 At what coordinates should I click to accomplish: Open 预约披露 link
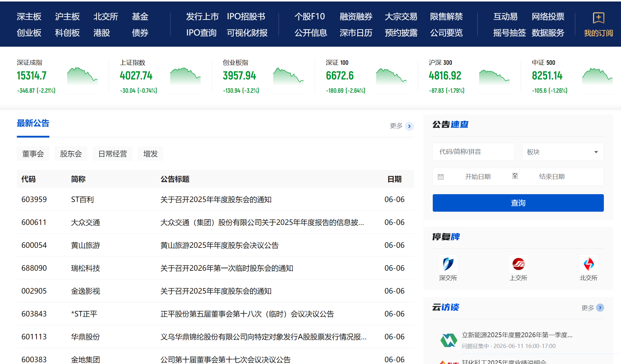pyautogui.click(x=401, y=33)
